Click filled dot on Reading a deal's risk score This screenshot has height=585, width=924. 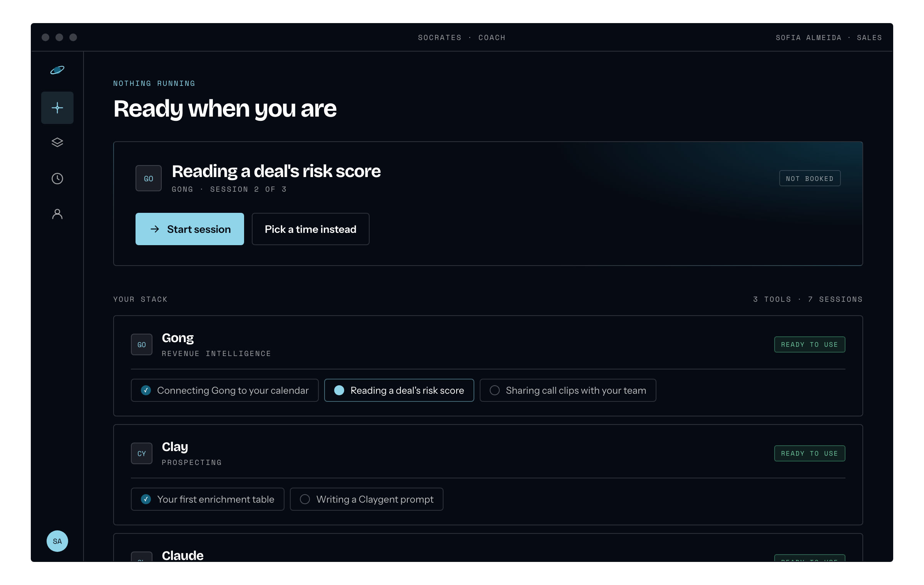[339, 390]
